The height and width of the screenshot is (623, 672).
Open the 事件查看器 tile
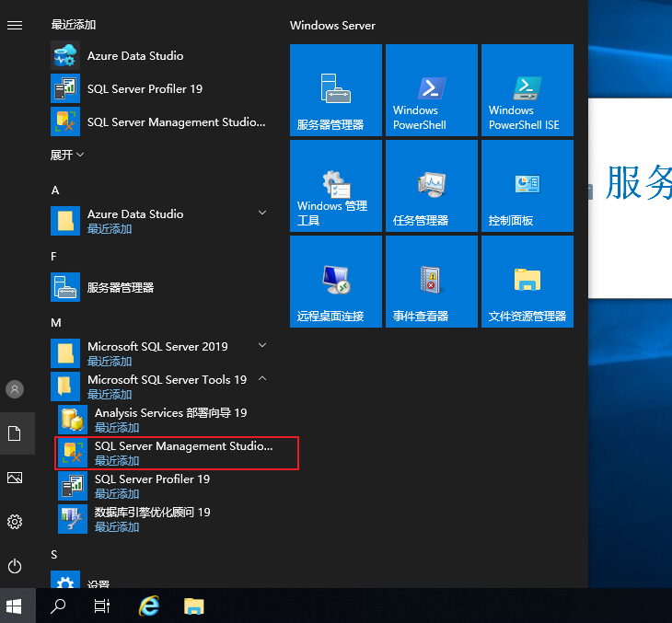tap(431, 282)
